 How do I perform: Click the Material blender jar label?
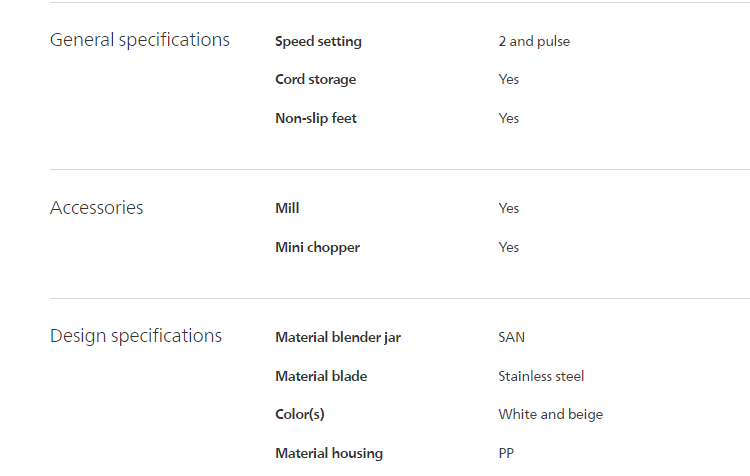(337, 337)
